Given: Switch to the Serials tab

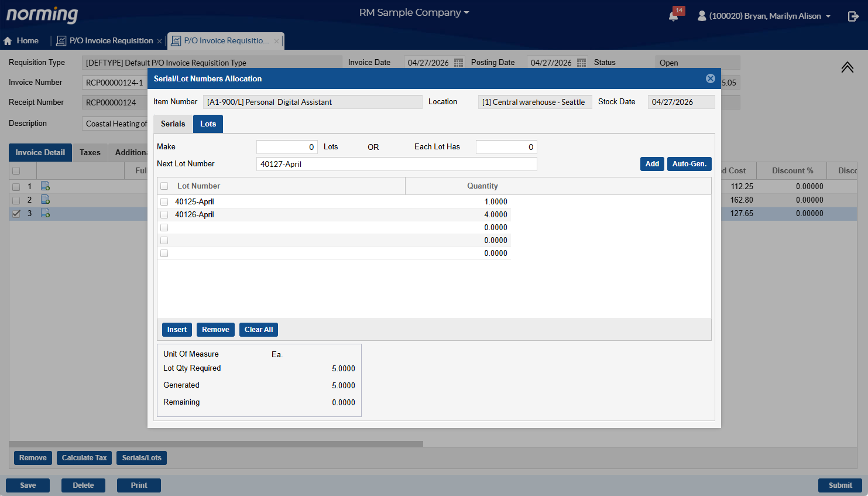Looking at the screenshot, I should pos(173,124).
